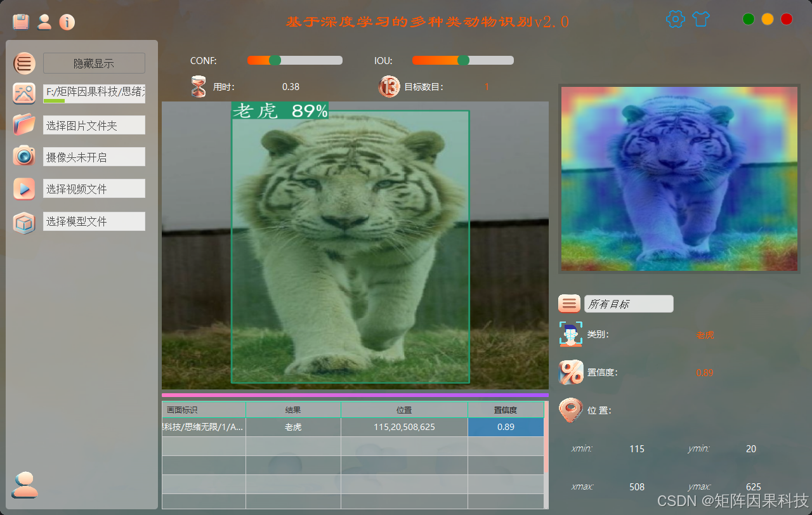Click the t-shirt theme icon
812x515 pixels.
700,19
